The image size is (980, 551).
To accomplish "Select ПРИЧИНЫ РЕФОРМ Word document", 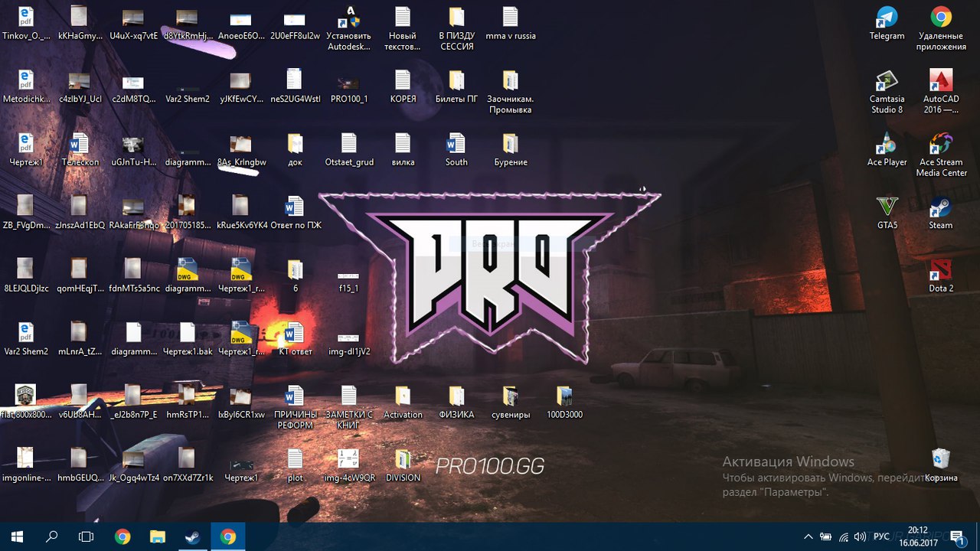I will coord(295,407).
